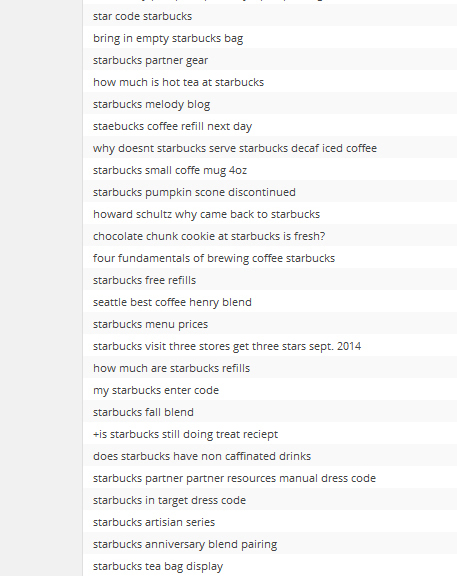
Task: Click 'chocolate chunk cookie at starbucks is fresh?'
Action: click(x=209, y=236)
